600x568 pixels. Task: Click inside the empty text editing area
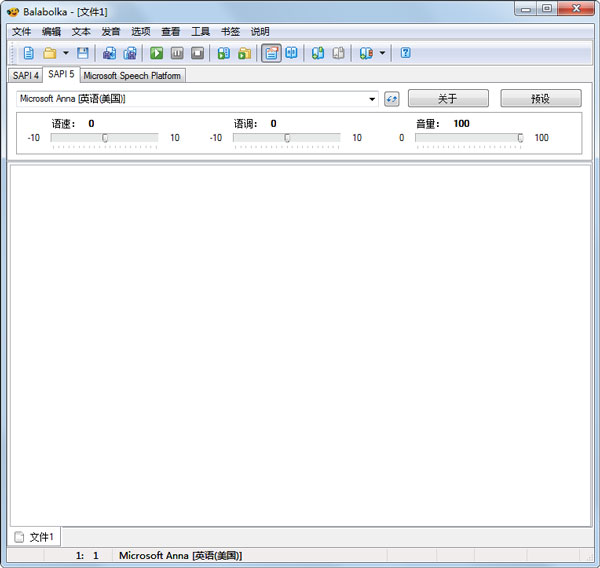pyautogui.click(x=300, y=340)
